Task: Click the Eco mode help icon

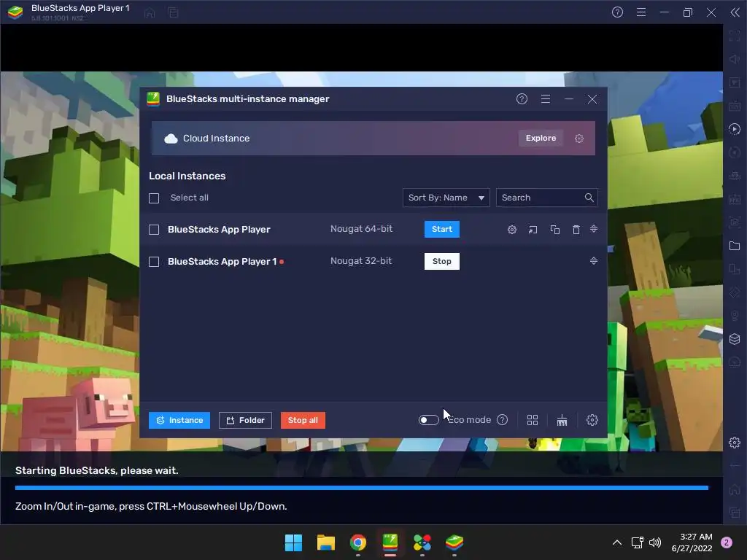Action: coord(502,419)
